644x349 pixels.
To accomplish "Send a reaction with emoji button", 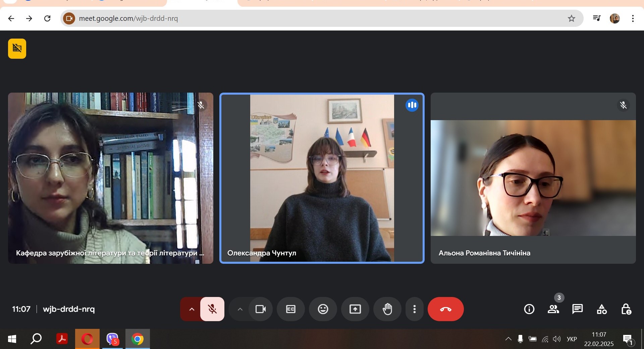I will pos(323,309).
